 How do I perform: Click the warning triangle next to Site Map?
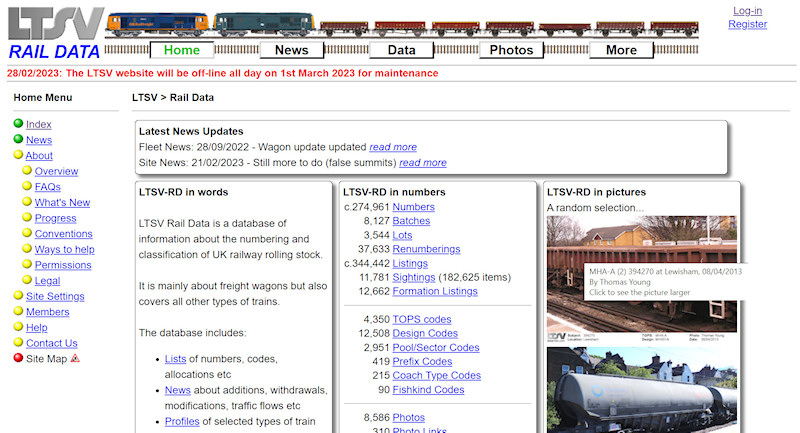point(75,358)
